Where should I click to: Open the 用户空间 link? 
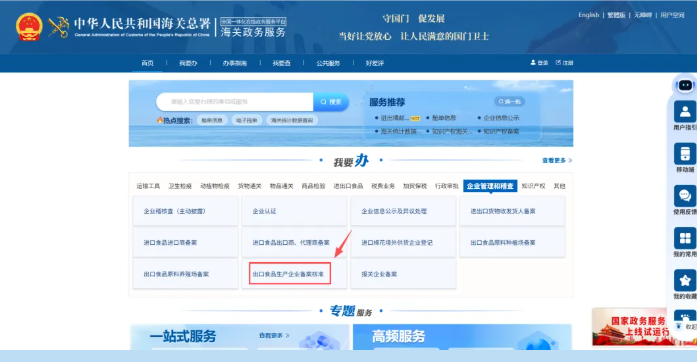coord(672,15)
